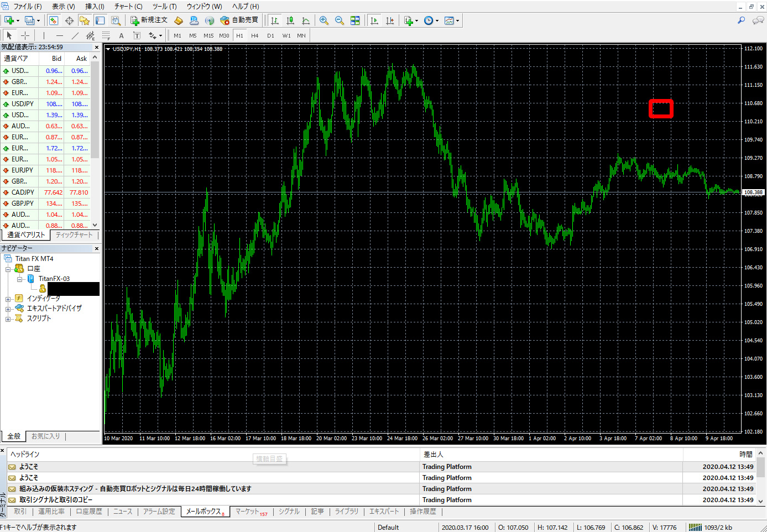Open the signals broadcast icon
This screenshot has width=767, height=532.
(210, 20)
